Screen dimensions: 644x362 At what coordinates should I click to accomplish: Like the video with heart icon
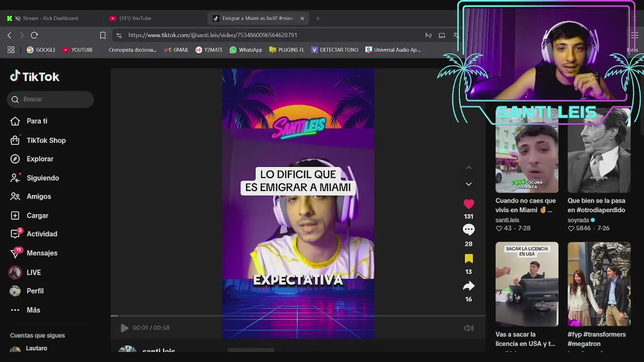468,204
